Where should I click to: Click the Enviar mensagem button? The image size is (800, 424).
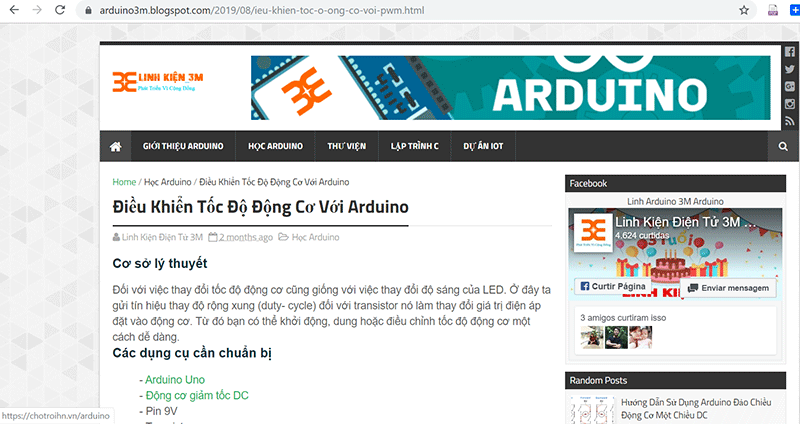pyautogui.click(x=728, y=288)
